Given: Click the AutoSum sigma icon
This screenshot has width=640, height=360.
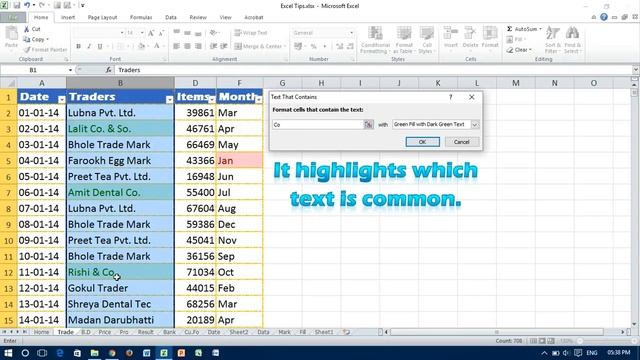Looking at the screenshot, I should point(509,29).
